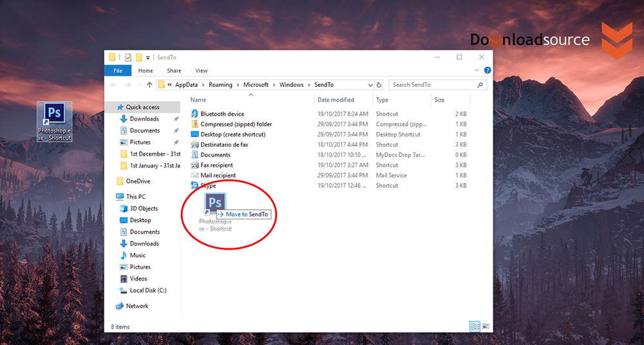Select the Destinatario de fax icon
644x345 pixels.
tap(194, 145)
